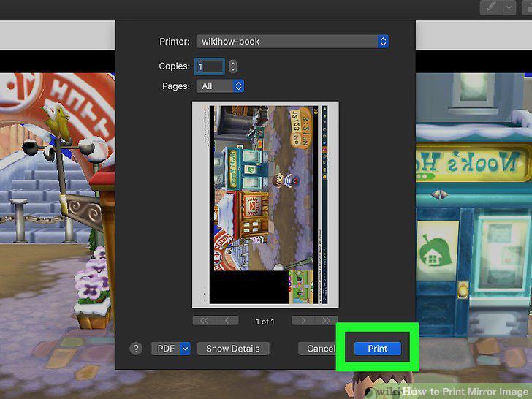Click the markup pen toolbar icon
The image size is (532, 399).
pos(491,7)
